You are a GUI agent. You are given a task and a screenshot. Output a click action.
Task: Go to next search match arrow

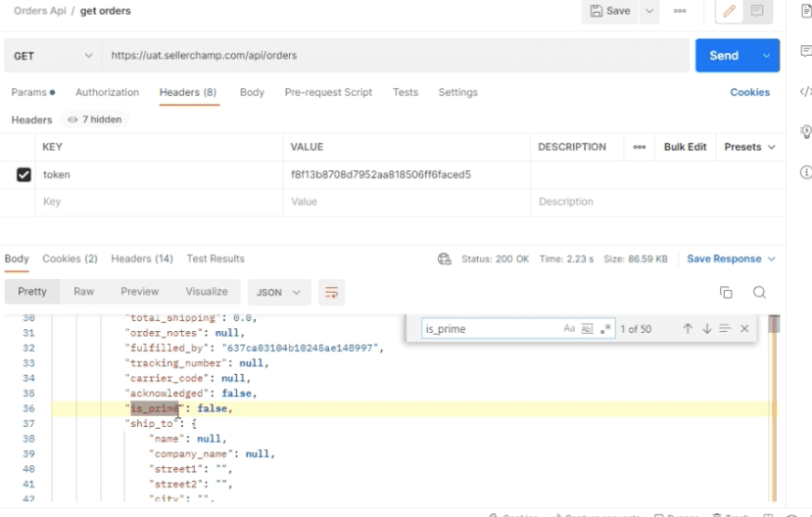point(706,329)
